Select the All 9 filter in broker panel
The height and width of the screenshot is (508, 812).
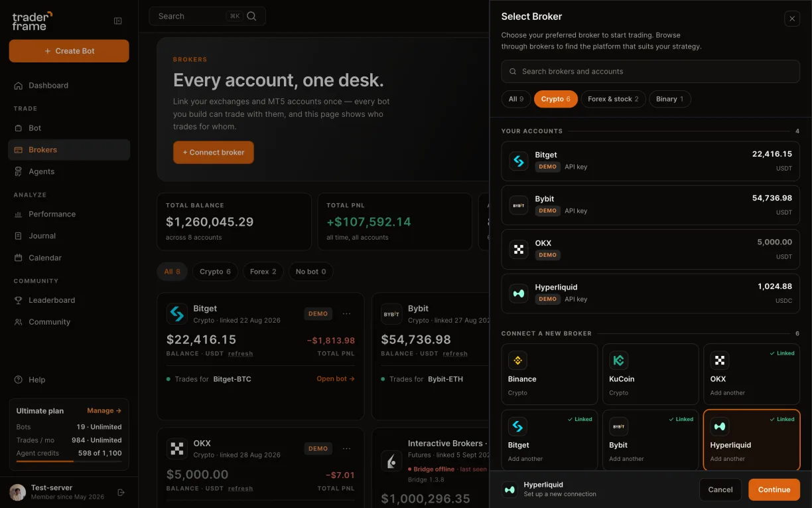(516, 99)
